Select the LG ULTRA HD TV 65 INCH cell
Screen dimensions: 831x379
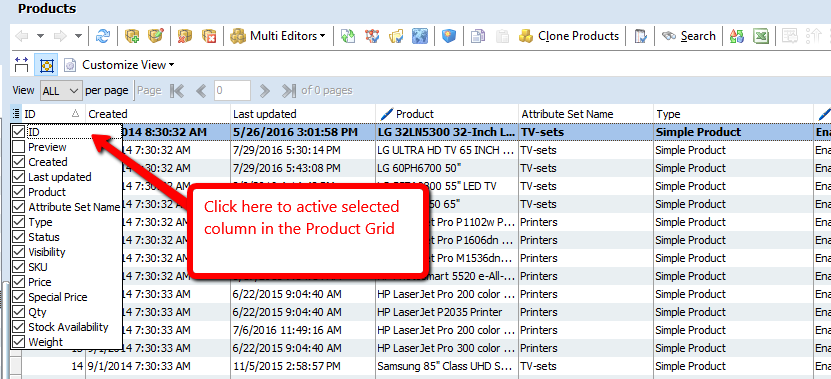447,150
